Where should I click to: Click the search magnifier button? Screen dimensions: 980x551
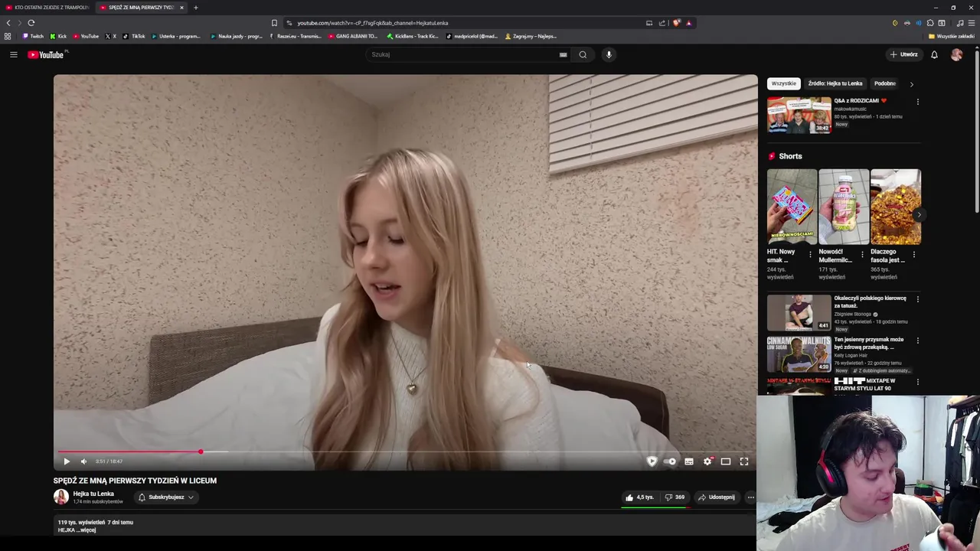point(583,54)
